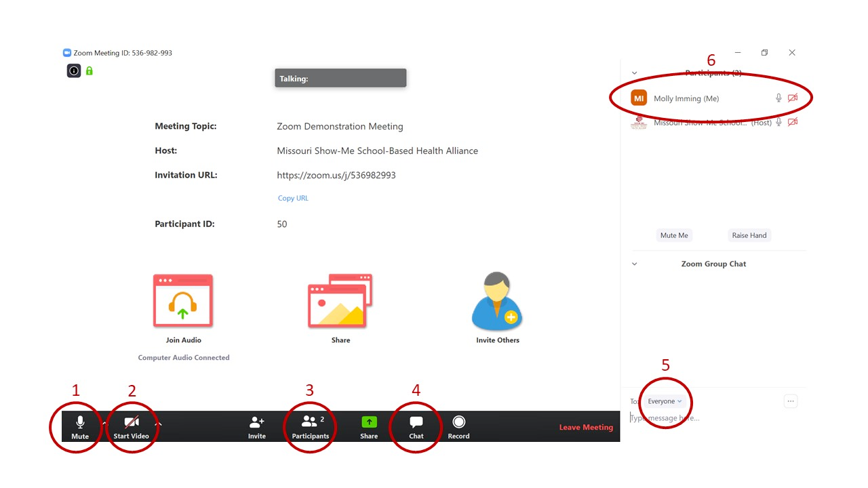
Task: Click the Record icon
Action: [x=459, y=422]
